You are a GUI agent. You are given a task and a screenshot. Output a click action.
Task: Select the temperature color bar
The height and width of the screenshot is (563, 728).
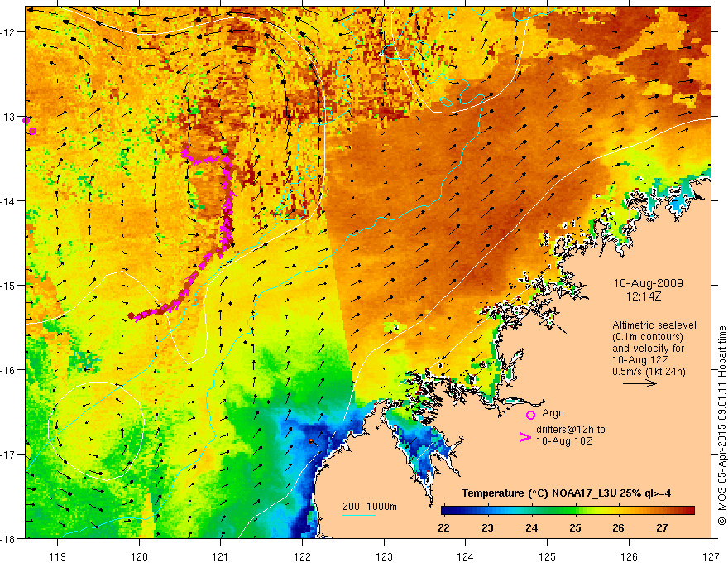click(568, 511)
